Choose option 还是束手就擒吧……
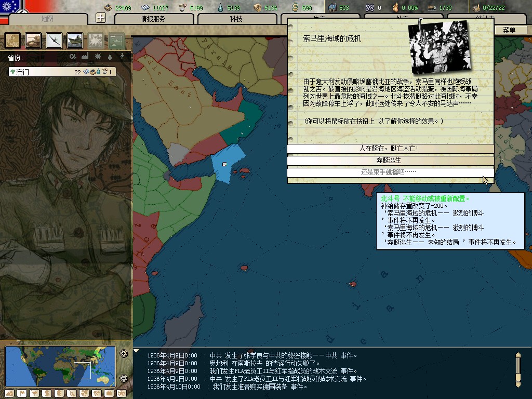The width and height of the screenshot is (532, 399). tap(391, 172)
